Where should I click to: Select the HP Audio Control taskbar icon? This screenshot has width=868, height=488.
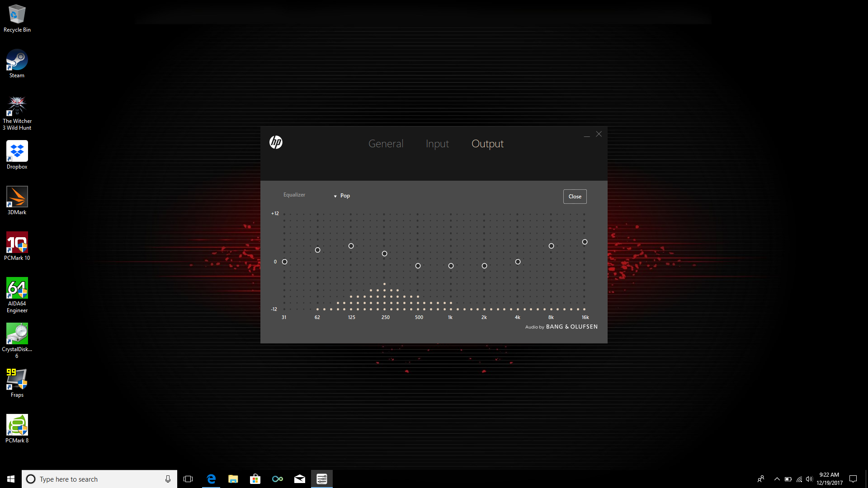[321, 479]
